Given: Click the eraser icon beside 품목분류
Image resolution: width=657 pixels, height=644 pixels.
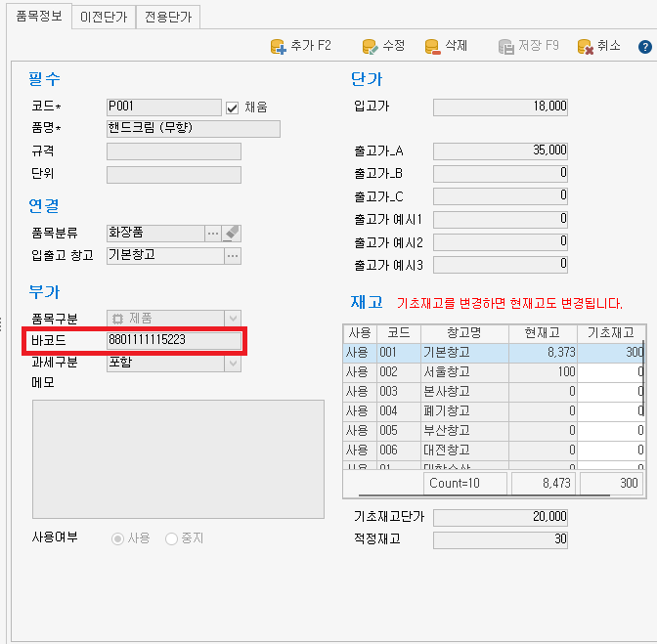Looking at the screenshot, I should [232, 233].
